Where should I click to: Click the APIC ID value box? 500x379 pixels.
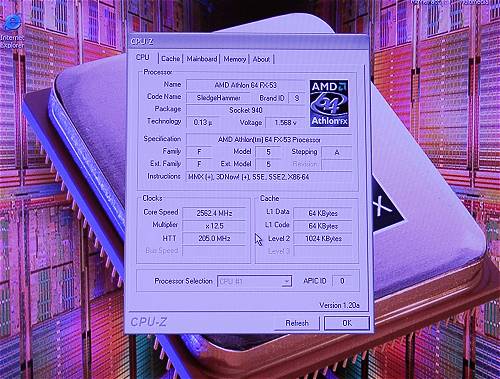342,281
